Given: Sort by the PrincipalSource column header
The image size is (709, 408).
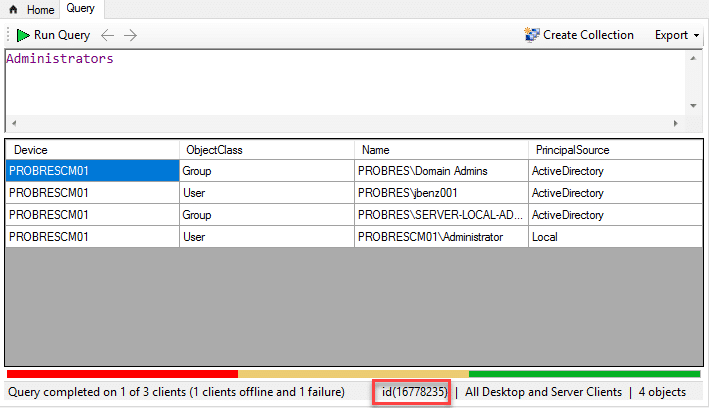Looking at the screenshot, I should click(x=615, y=150).
